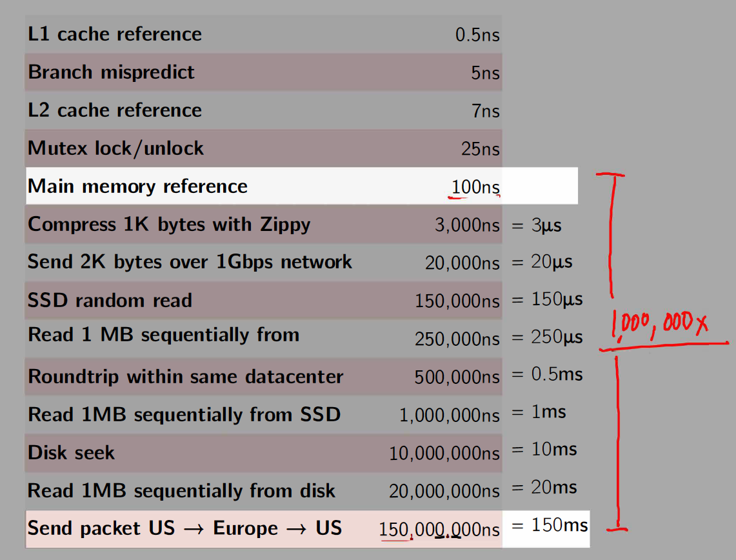
Task: Click the 'Disk seek' row label
Action: click(71, 452)
